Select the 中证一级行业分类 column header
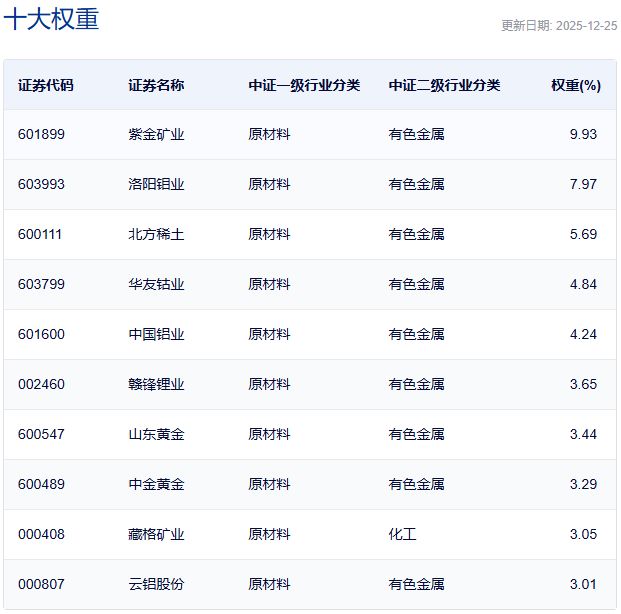The width and height of the screenshot is (621, 614). coord(304,85)
